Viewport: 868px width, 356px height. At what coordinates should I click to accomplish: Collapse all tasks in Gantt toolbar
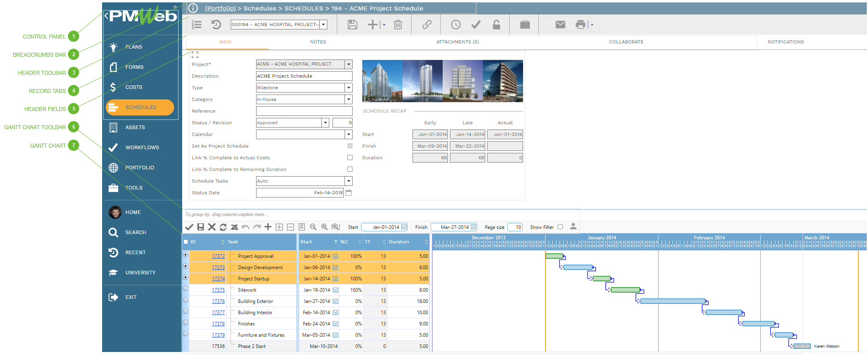point(291,227)
